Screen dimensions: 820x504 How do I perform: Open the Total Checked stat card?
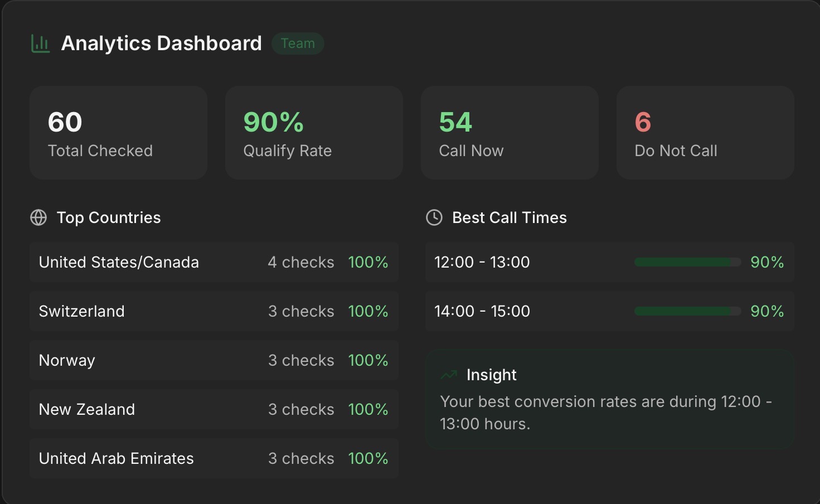click(119, 133)
